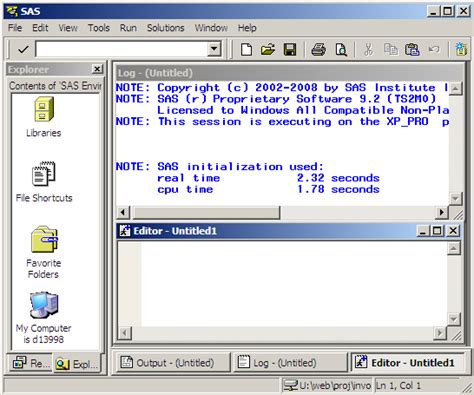Click inside the command input box
The width and height of the screenshot is (474, 395).
(122, 50)
